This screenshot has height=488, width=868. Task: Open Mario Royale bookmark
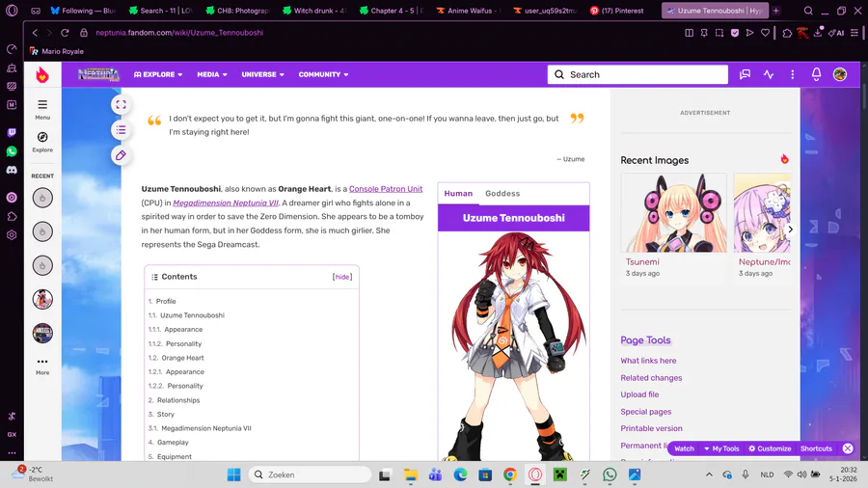57,51
